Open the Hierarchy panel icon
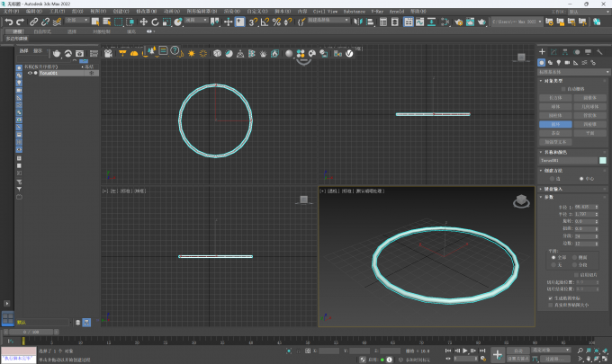The height and width of the screenshot is (364, 612). [x=564, y=52]
